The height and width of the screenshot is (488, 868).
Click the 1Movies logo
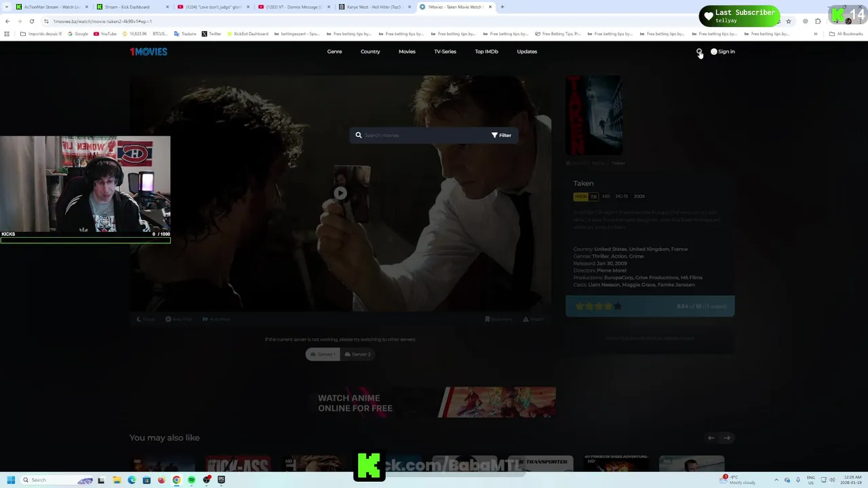pyautogui.click(x=149, y=52)
